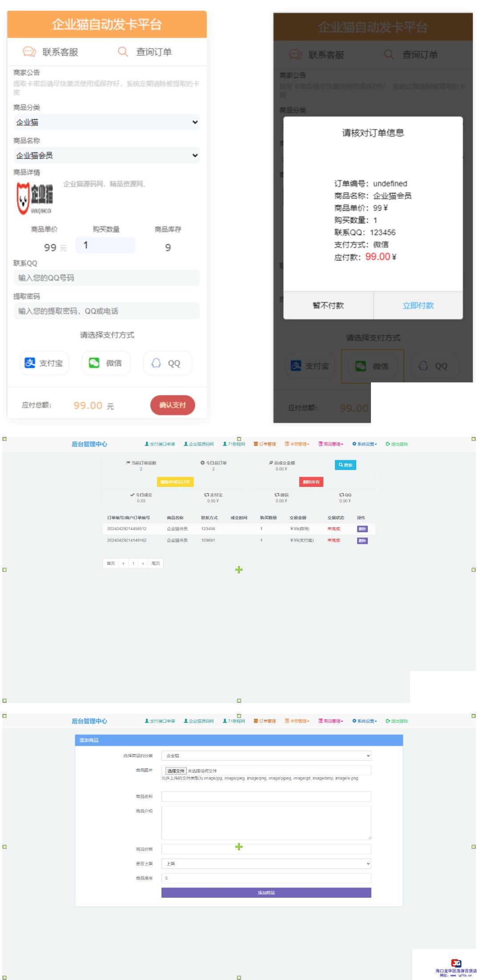Expand 系统设置 menu on the order list page
This screenshot has width=483, height=980.
pyautogui.click(x=365, y=444)
